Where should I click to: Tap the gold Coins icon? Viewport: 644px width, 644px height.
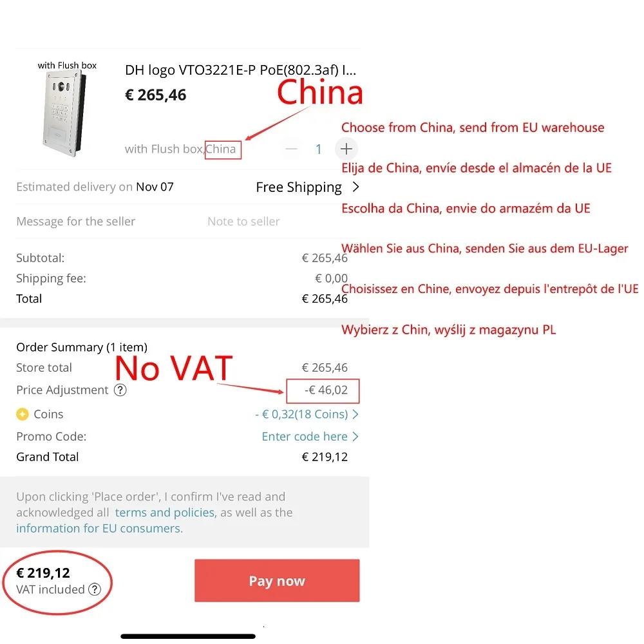click(x=23, y=414)
